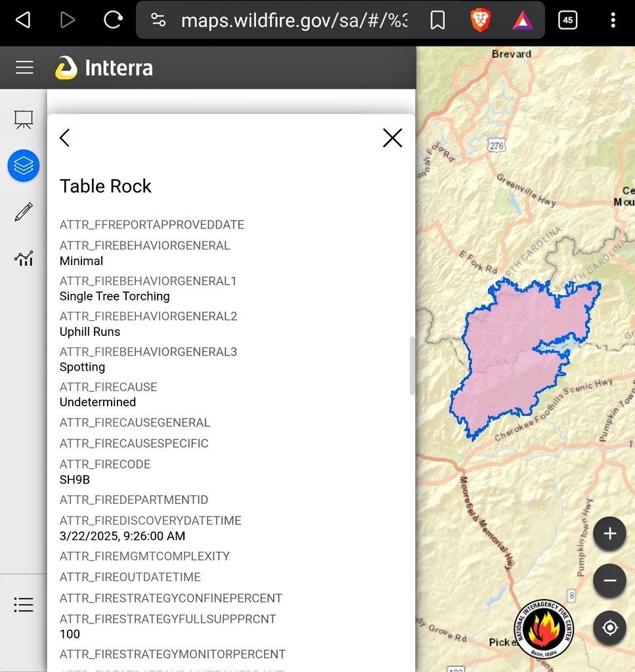
Task: Select the presentation frame tool atop the sidebar
Action: [x=24, y=119]
